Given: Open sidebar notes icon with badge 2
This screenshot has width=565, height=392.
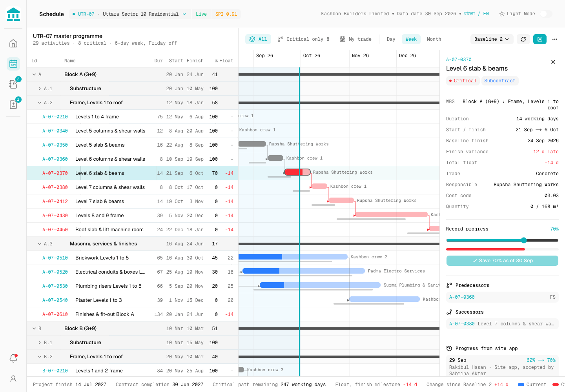Looking at the screenshot, I should tap(13, 84).
